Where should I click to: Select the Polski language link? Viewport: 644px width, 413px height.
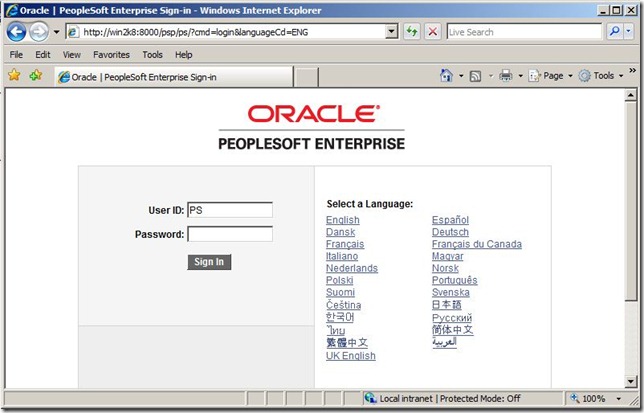tap(339, 280)
